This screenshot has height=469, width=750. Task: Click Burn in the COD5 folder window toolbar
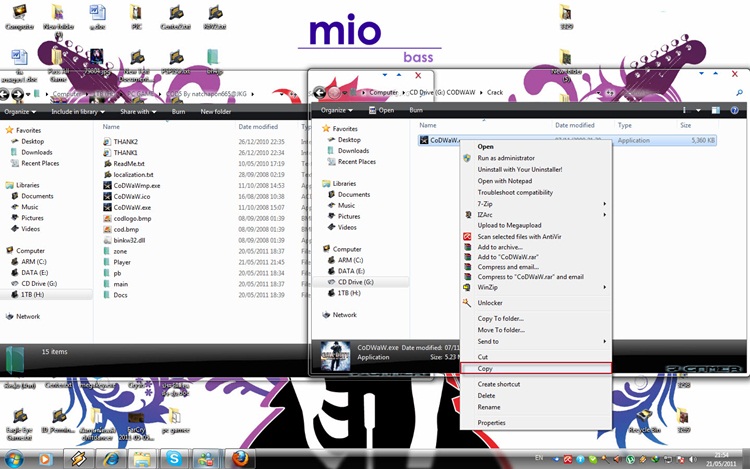(x=178, y=112)
